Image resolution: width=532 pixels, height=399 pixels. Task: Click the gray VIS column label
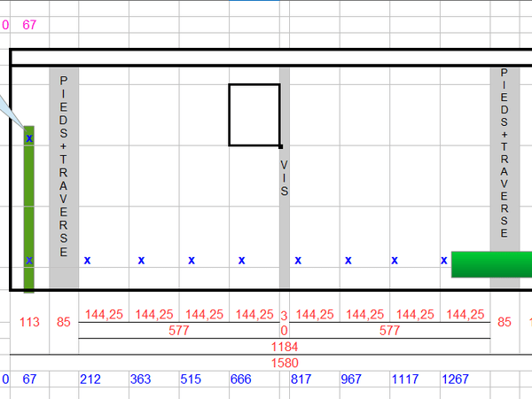284,177
